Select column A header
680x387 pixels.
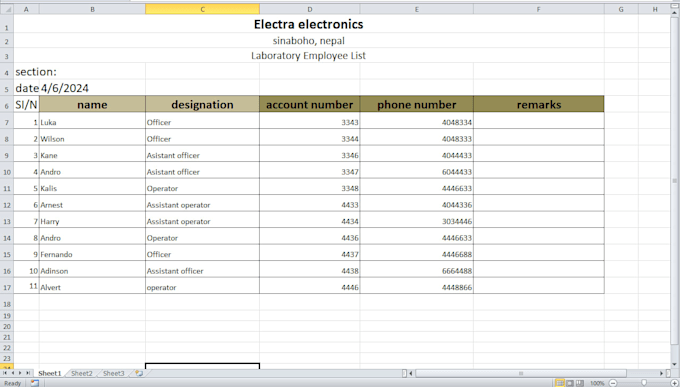pos(26,9)
